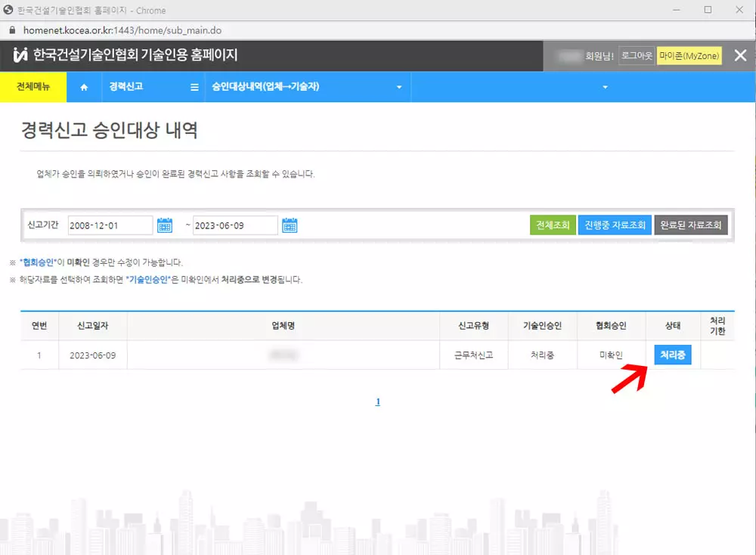Click the blue 처리중 status button
The image size is (756, 555).
point(672,354)
